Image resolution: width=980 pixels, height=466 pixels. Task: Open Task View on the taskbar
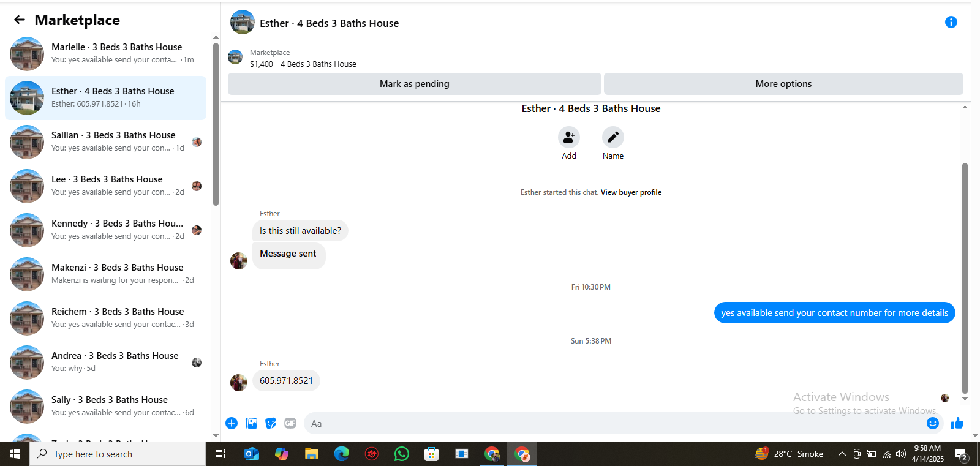point(221,454)
